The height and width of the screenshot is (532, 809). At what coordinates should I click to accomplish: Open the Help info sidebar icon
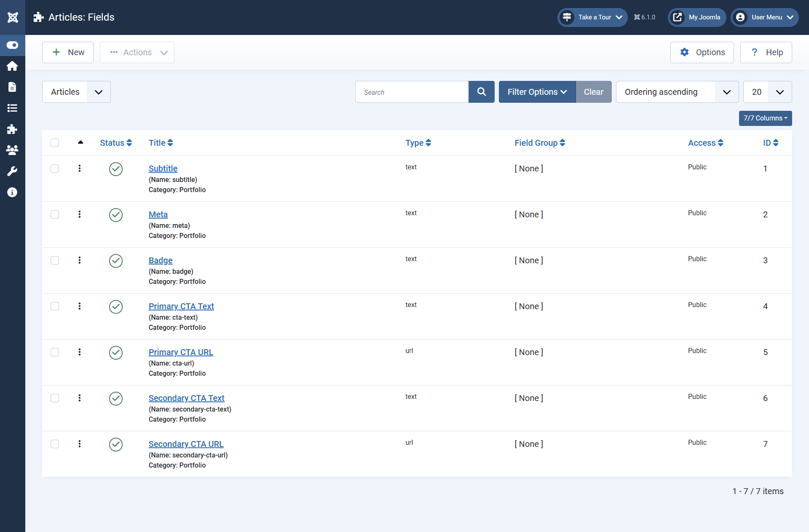pos(12,192)
